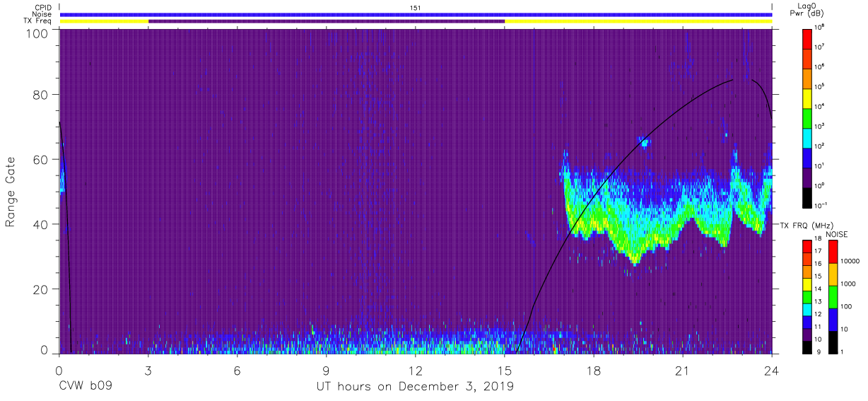This screenshot has height=401, width=868.
Task: Click the CPID value 151
Action: coord(416,8)
